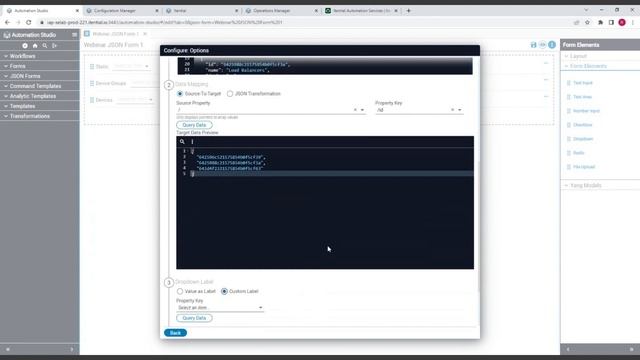The image size is (640, 360).
Task: Open the Property Key /id dropdown arrow
Action: [460, 110]
